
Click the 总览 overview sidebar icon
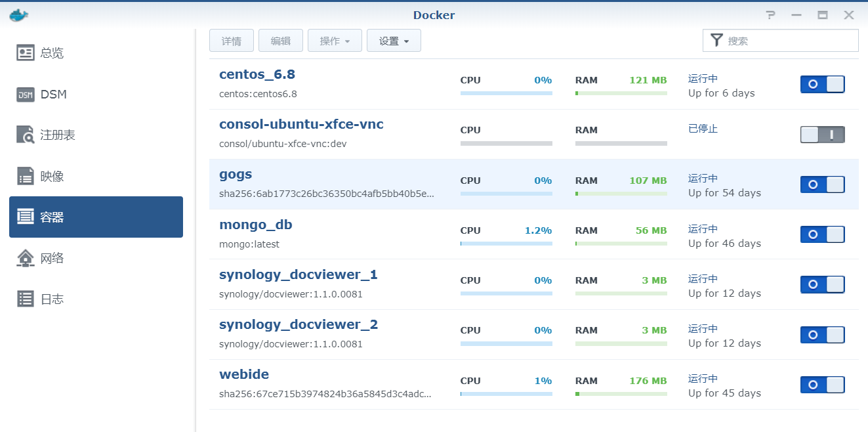(26, 53)
